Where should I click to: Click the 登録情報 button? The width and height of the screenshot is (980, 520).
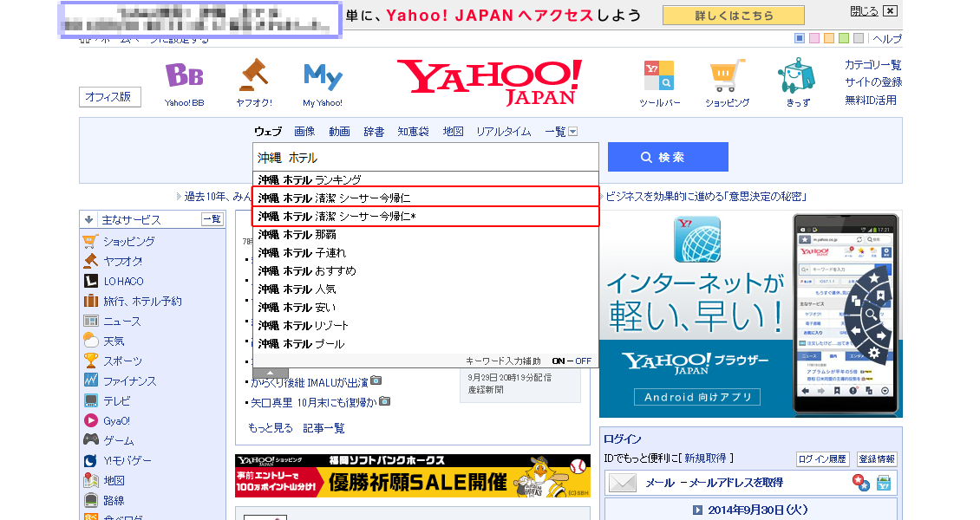877,458
